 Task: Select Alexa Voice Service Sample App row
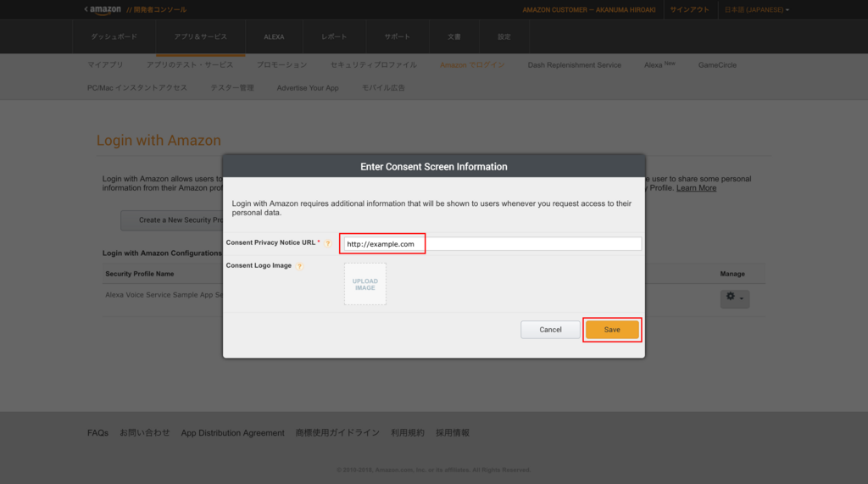164,295
